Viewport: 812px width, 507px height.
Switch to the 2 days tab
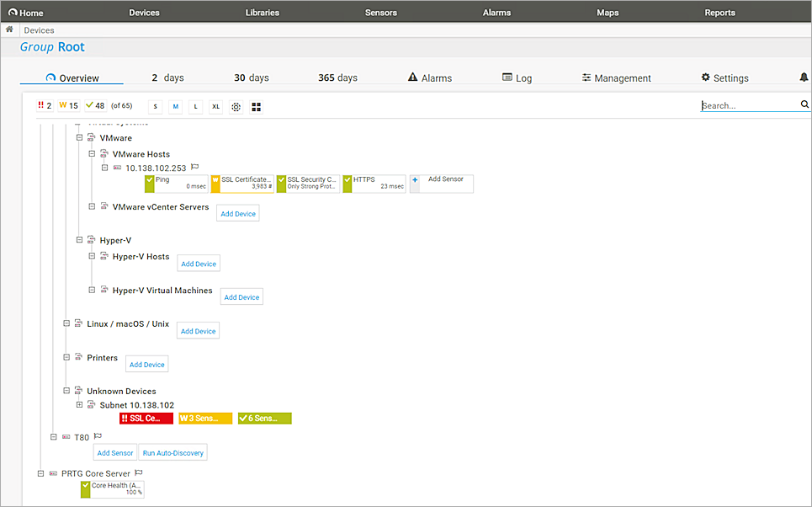pyautogui.click(x=167, y=77)
